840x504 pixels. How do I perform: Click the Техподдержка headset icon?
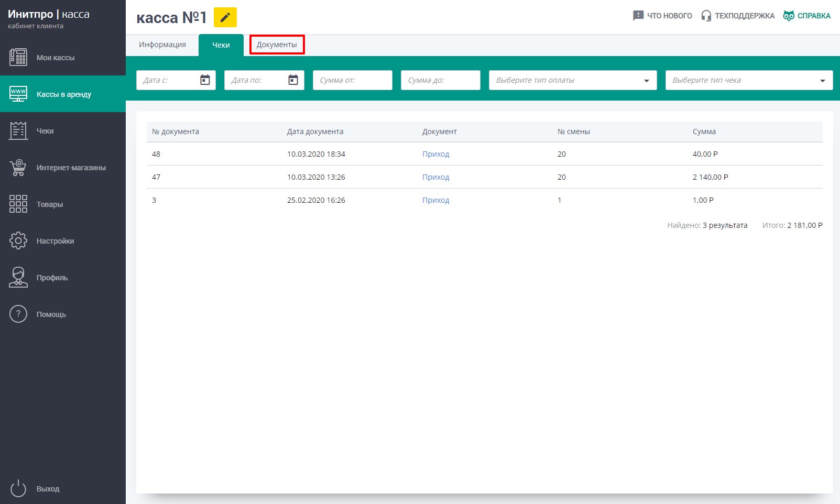tap(706, 16)
